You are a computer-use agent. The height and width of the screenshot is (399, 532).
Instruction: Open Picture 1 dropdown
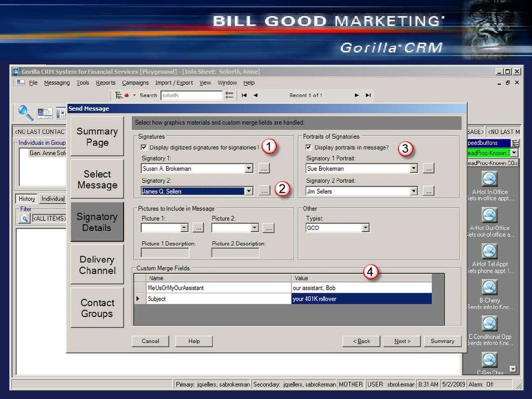[x=184, y=228]
